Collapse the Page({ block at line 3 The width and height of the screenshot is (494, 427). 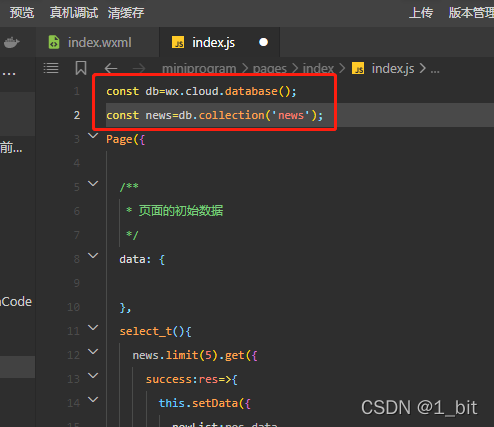93,136
